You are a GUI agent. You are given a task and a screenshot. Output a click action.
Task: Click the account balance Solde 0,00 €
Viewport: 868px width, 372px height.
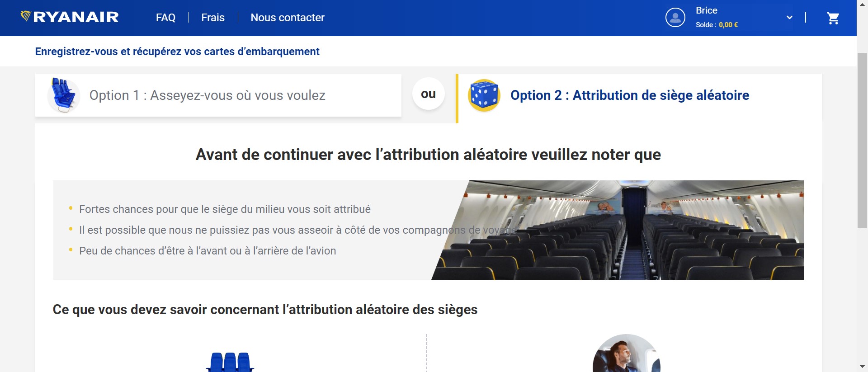click(717, 25)
